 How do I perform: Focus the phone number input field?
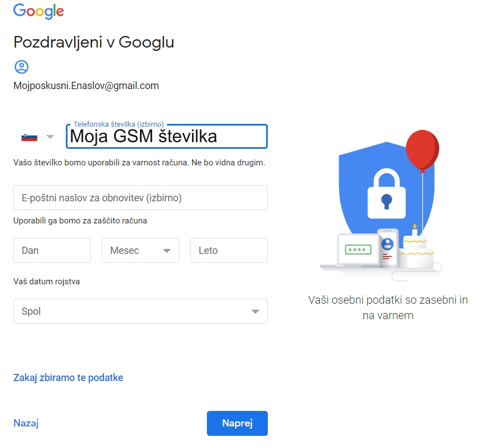pos(167,137)
